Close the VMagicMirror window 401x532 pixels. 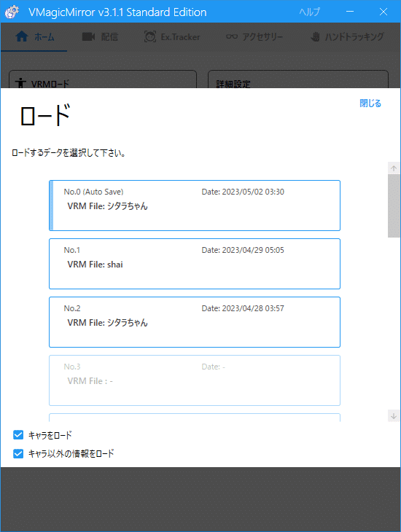tap(384, 12)
